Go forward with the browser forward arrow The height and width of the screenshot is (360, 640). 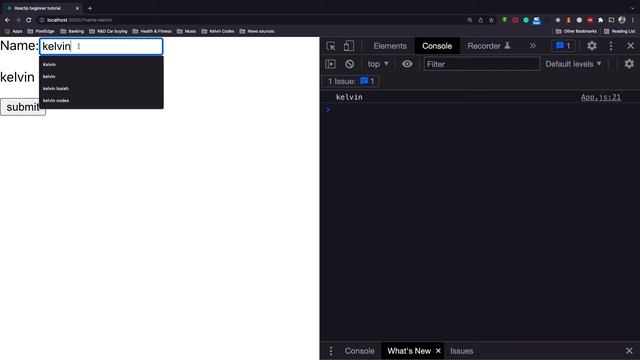pyautogui.click(x=18, y=20)
